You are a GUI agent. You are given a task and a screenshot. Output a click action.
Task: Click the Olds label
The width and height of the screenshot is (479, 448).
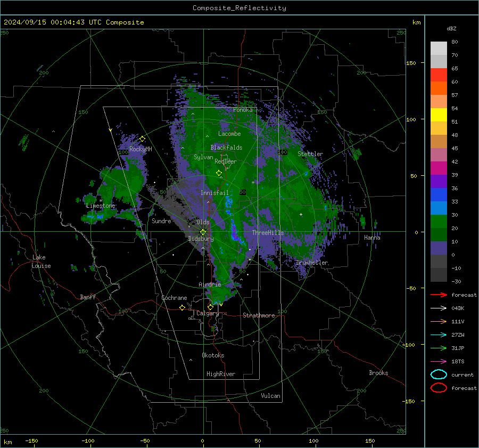tap(203, 222)
